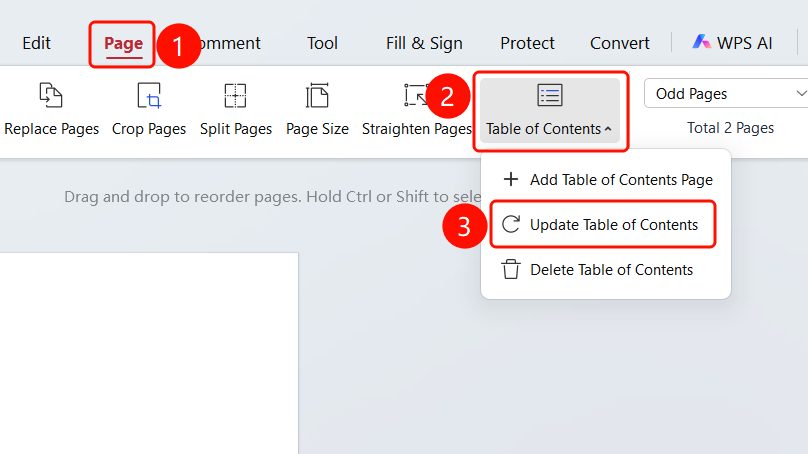Click the Replace Pages icon
This screenshot has height=454, width=808.
coord(51,95)
